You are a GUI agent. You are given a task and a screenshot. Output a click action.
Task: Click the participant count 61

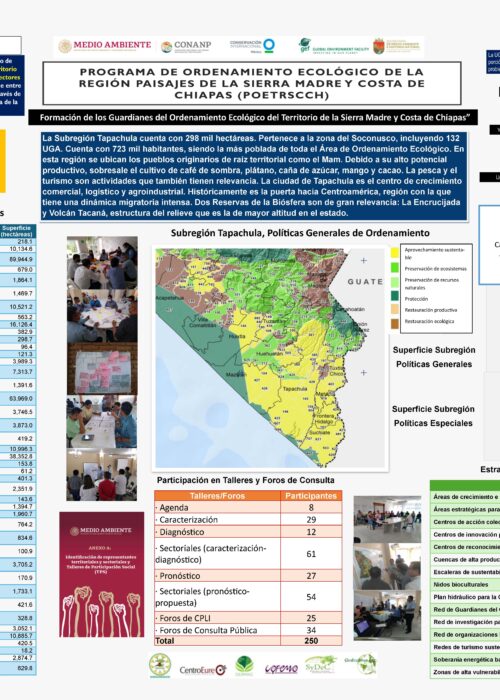(311, 554)
